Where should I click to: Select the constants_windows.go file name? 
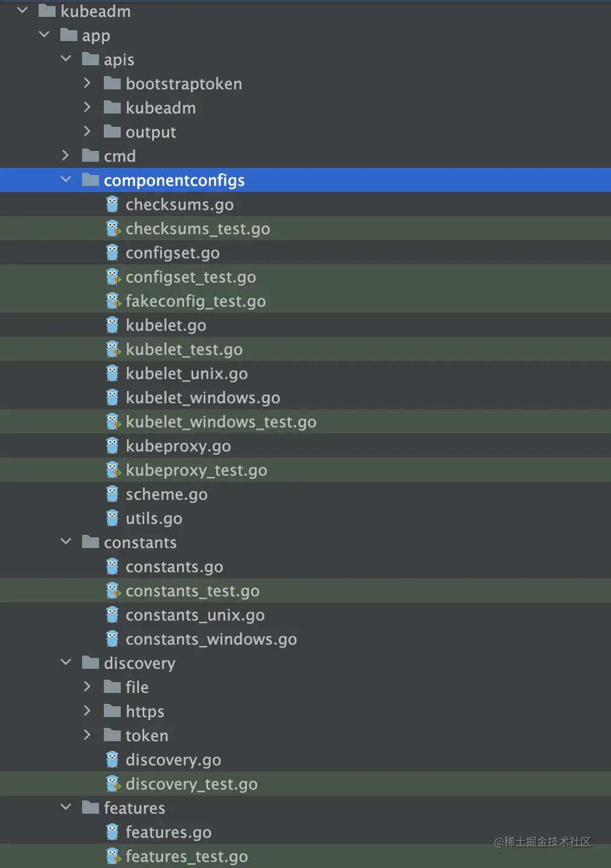pos(211,639)
